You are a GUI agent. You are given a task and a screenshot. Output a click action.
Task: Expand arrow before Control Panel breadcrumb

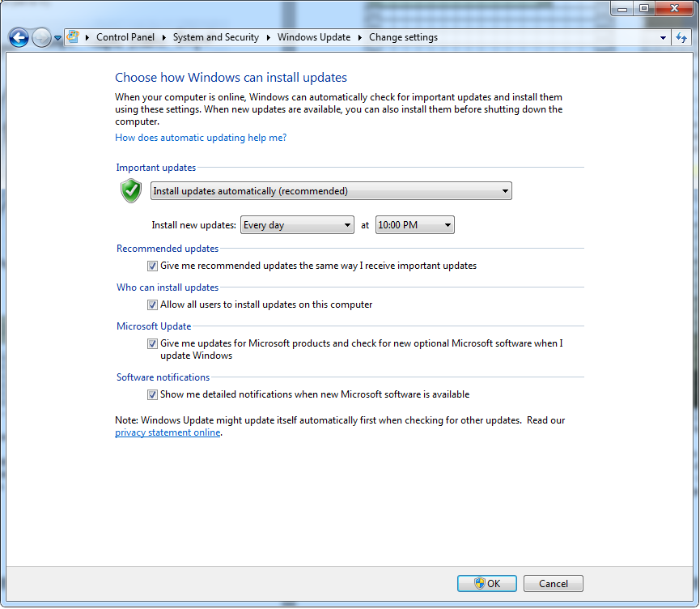[x=87, y=37]
